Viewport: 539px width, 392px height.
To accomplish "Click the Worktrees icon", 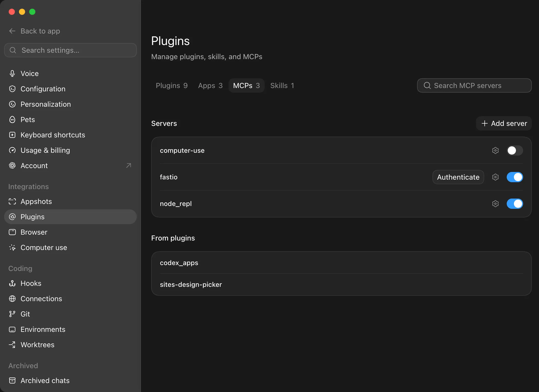I will [x=12, y=345].
